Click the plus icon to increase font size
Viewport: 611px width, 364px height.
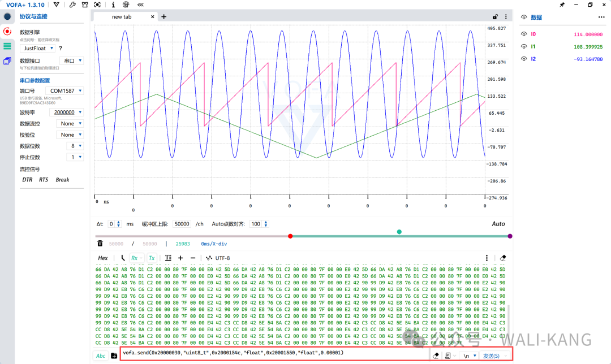pos(180,258)
